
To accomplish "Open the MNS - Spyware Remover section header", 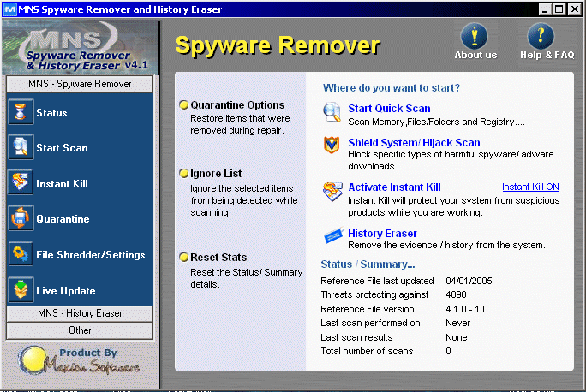I will pyautogui.click(x=80, y=84).
